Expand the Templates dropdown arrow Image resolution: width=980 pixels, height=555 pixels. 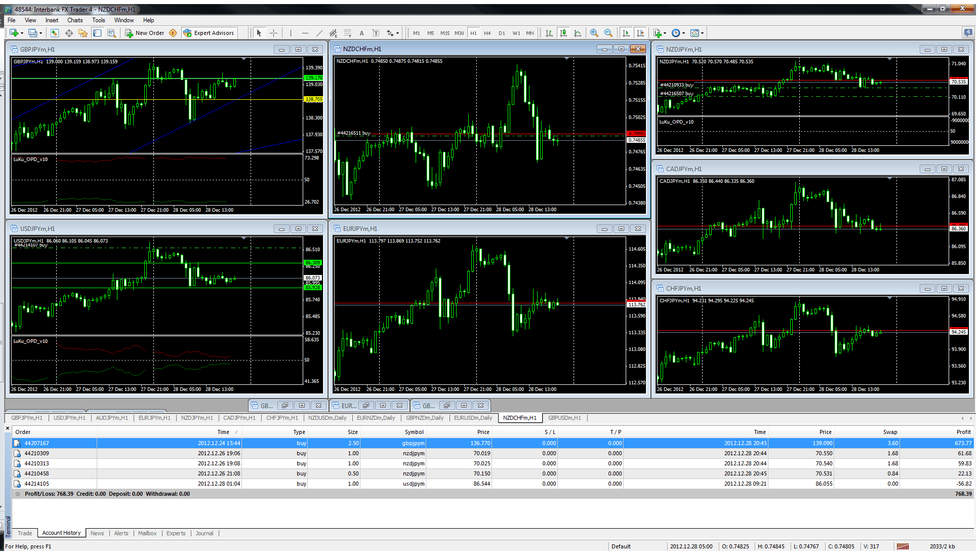pyautogui.click(x=702, y=33)
